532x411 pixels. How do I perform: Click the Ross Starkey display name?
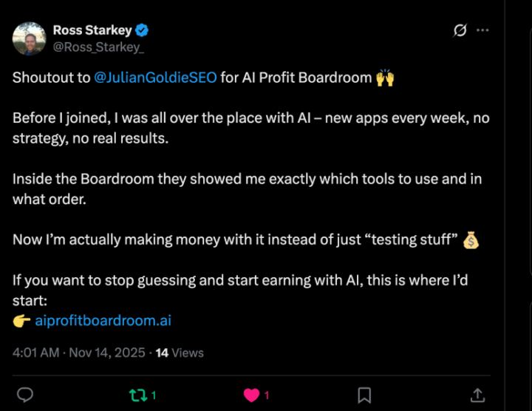click(92, 30)
